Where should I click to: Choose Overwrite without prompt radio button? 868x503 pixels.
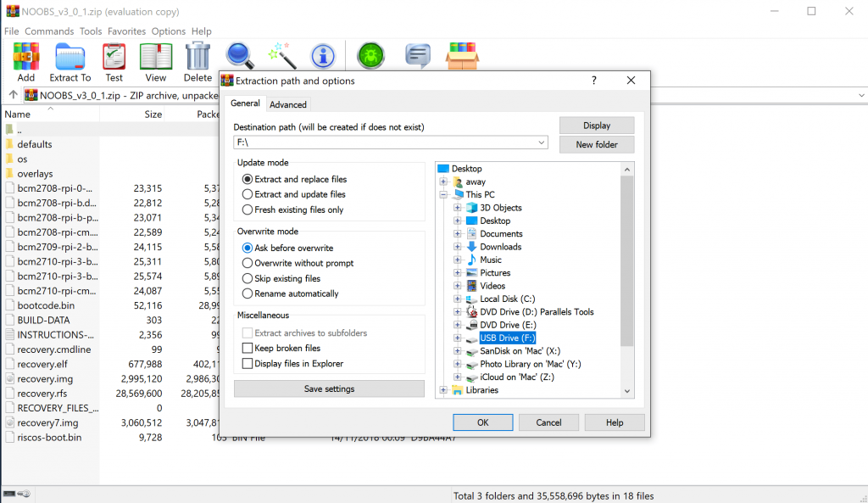pyautogui.click(x=248, y=263)
